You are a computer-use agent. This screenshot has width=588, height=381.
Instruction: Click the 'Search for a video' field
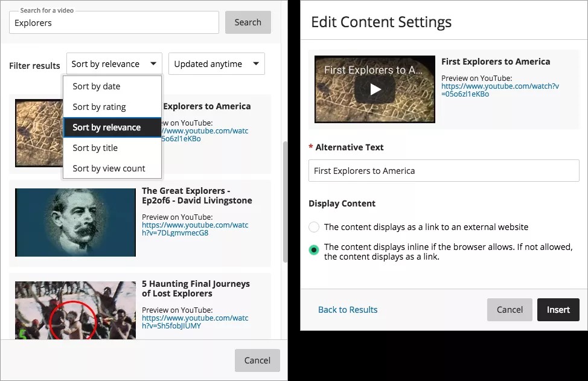114,23
